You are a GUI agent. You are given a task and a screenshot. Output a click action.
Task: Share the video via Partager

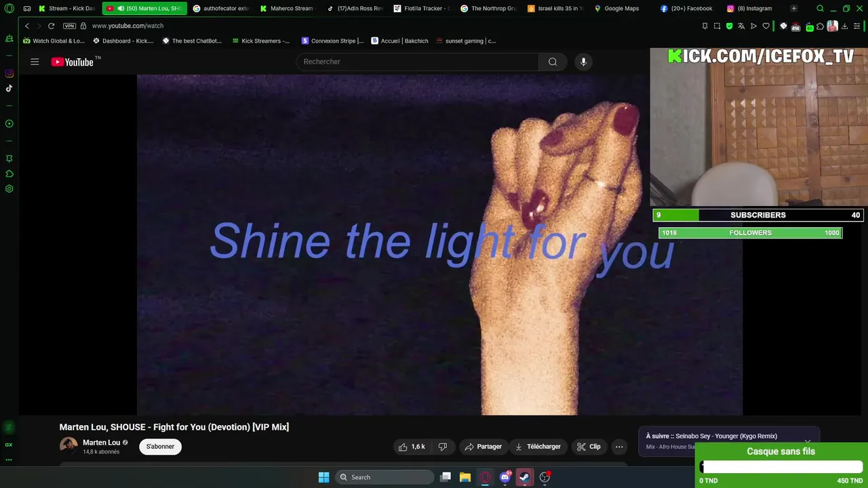[483, 447]
